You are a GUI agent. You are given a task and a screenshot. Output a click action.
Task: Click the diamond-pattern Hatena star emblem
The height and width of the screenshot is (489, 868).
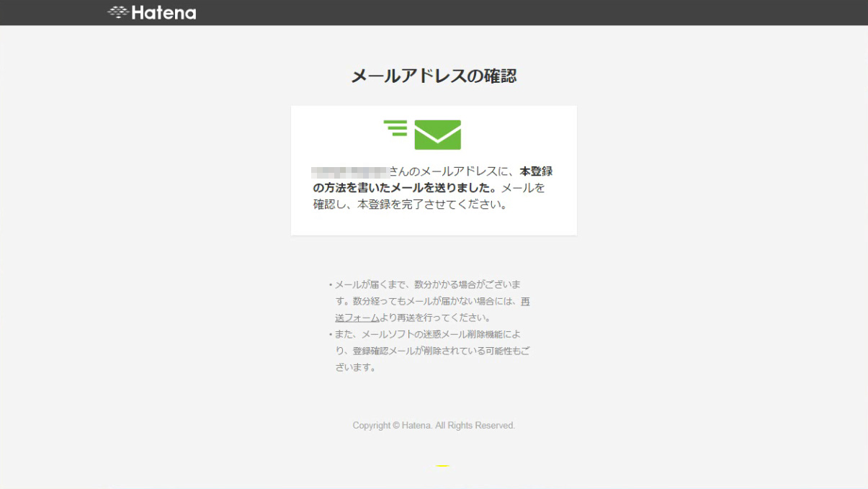point(119,12)
